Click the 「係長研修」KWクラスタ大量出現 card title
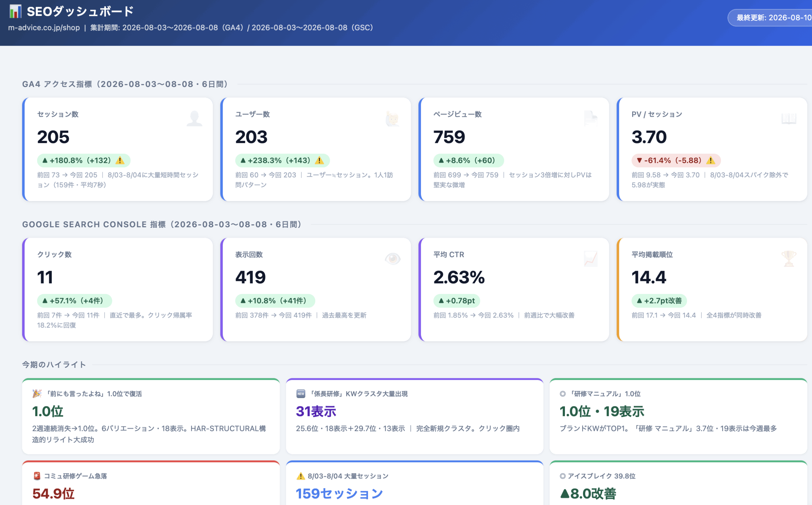The height and width of the screenshot is (505, 812). click(x=358, y=394)
